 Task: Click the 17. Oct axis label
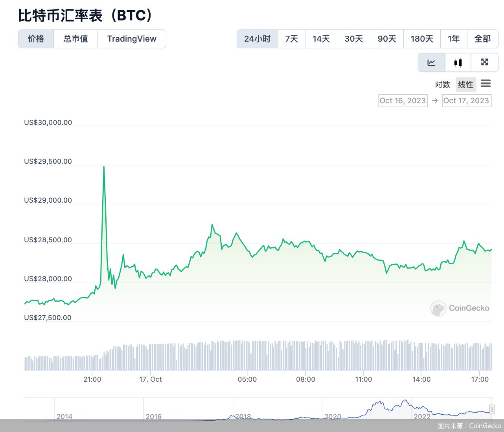tap(151, 379)
